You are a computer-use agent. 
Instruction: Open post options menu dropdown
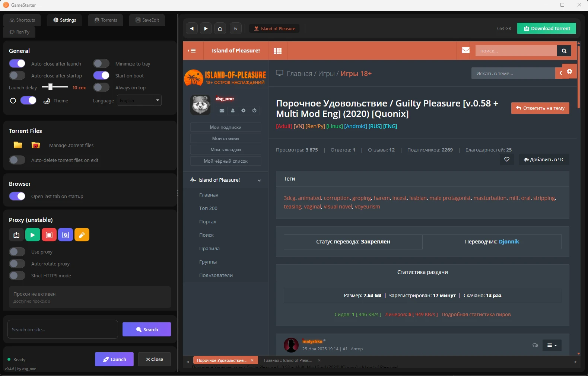(552, 345)
